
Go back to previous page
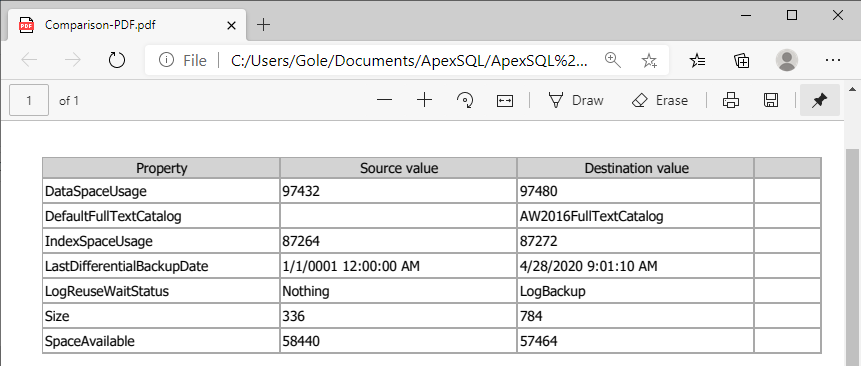coord(29,60)
